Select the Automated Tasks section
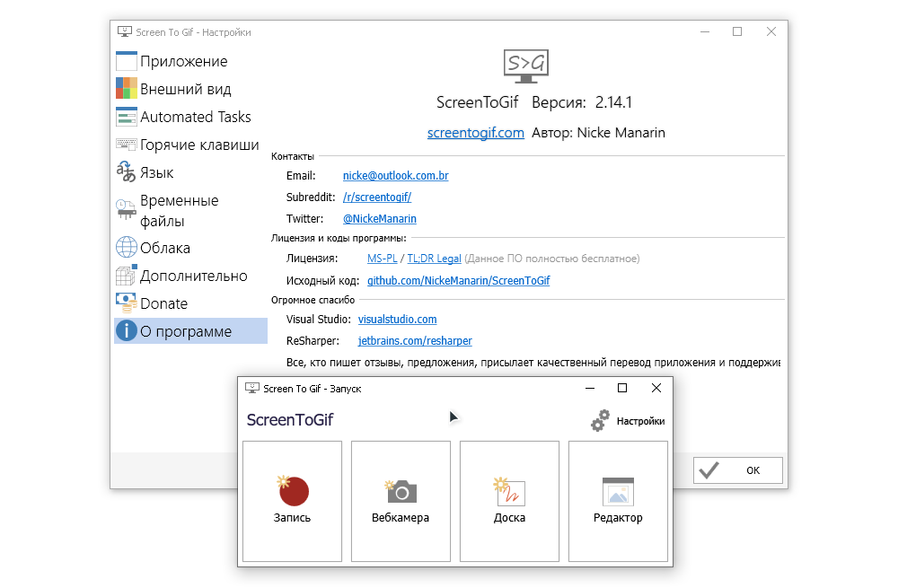Viewport: 907px width, 588px height. pyautogui.click(x=196, y=117)
